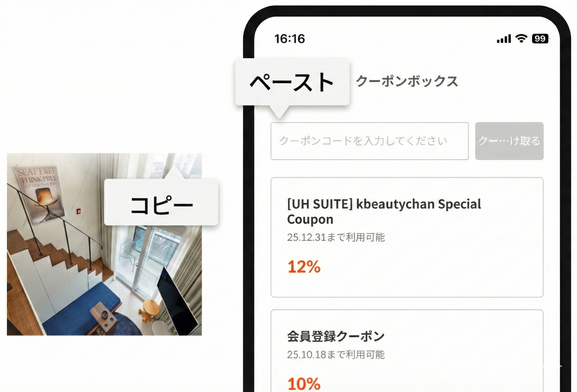Select the 会員登録クーポン coupon card
The width and height of the screenshot is (577, 392).
407,351
